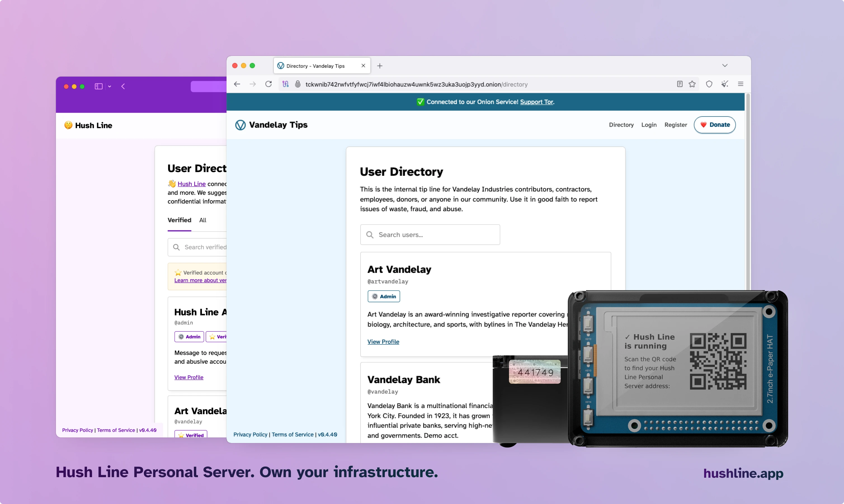Click the @artvandelay username
This screenshot has height=504, width=844.
(388, 282)
